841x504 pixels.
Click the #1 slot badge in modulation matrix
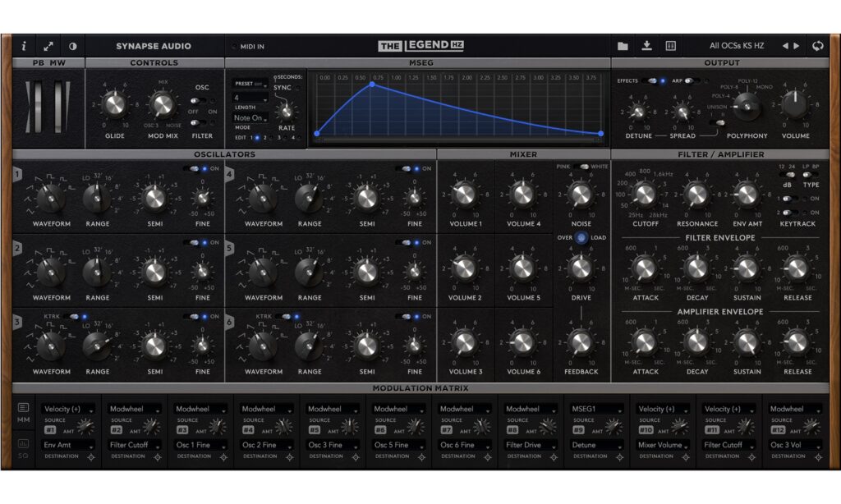click(x=50, y=430)
